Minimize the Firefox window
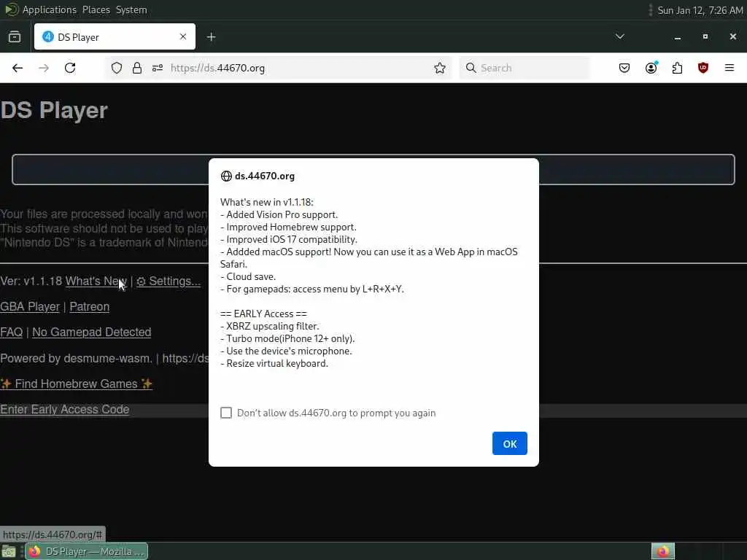Viewport: 747px width, 560px height. 678,36
